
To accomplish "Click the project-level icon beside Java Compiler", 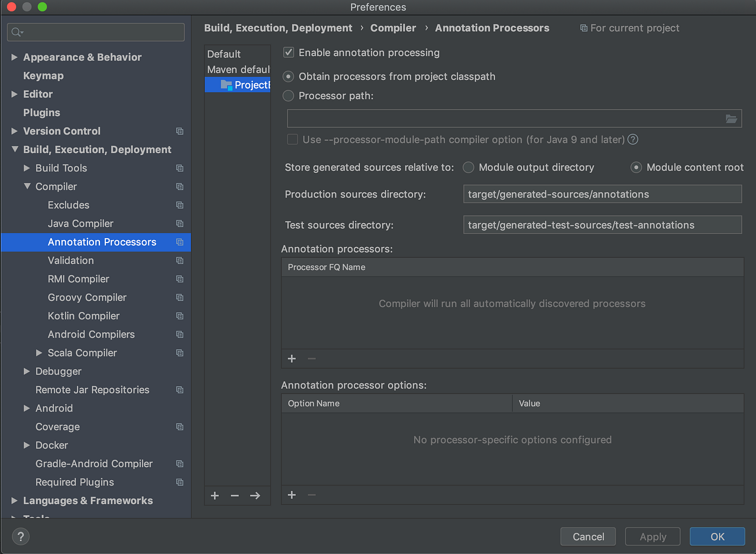I will [x=180, y=224].
